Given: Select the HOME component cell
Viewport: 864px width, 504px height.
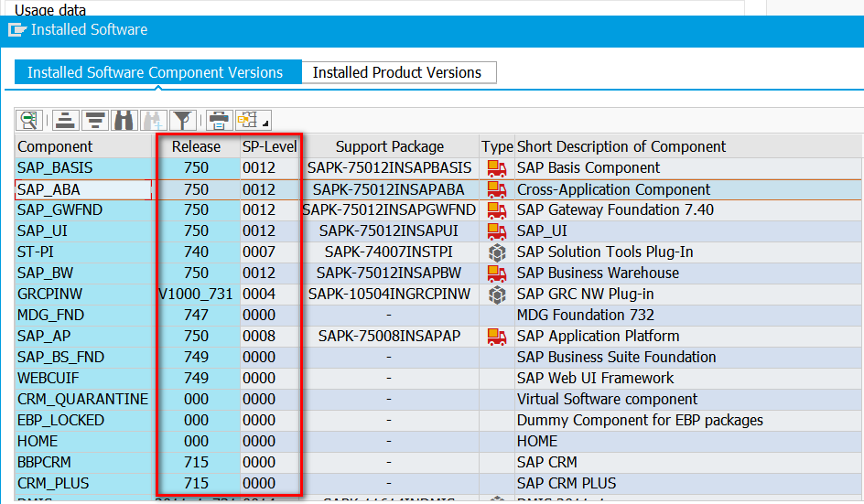Looking at the screenshot, I should [x=84, y=441].
